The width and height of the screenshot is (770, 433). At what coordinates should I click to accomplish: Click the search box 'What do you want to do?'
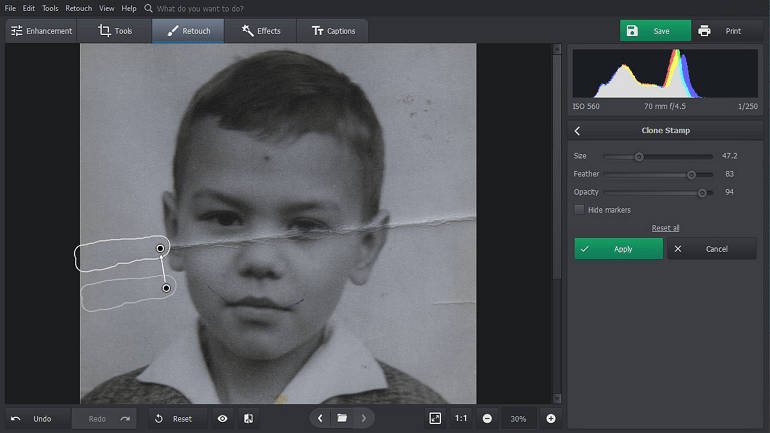[200, 8]
